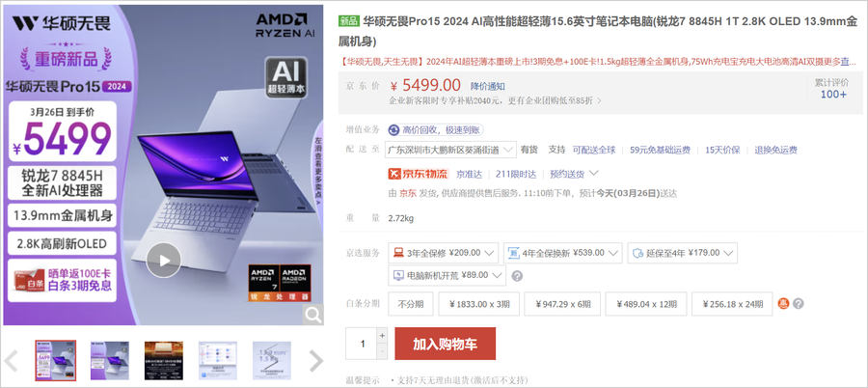Select the fourth product thumbnail
The image size is (868, 388).
(218, 360)
